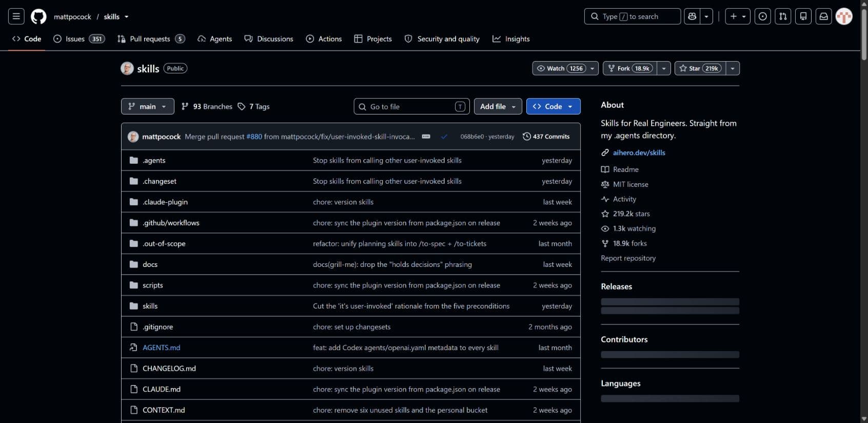Open the Discussions tab
The image size is (868, 423).
[x=269, y=39]
